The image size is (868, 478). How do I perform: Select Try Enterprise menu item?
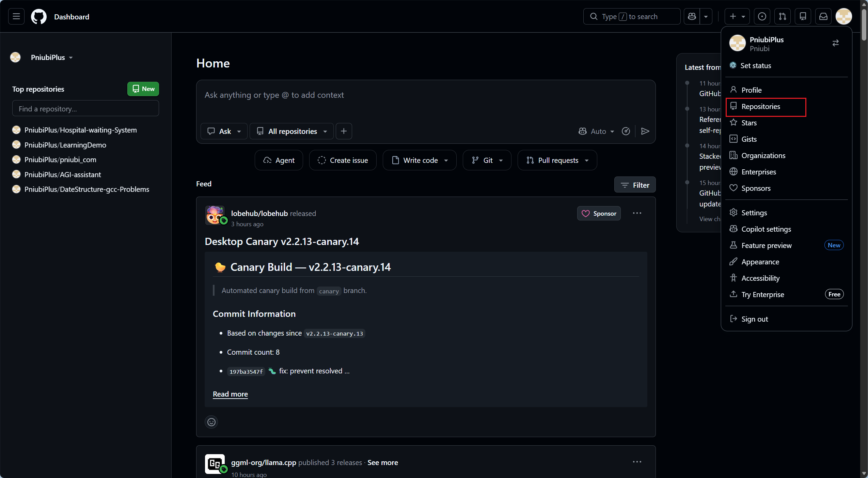pos(787,294)
